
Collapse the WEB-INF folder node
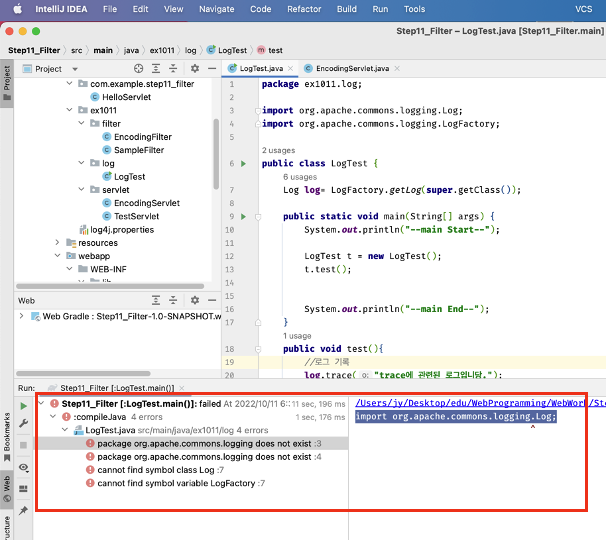coord(69,269)
